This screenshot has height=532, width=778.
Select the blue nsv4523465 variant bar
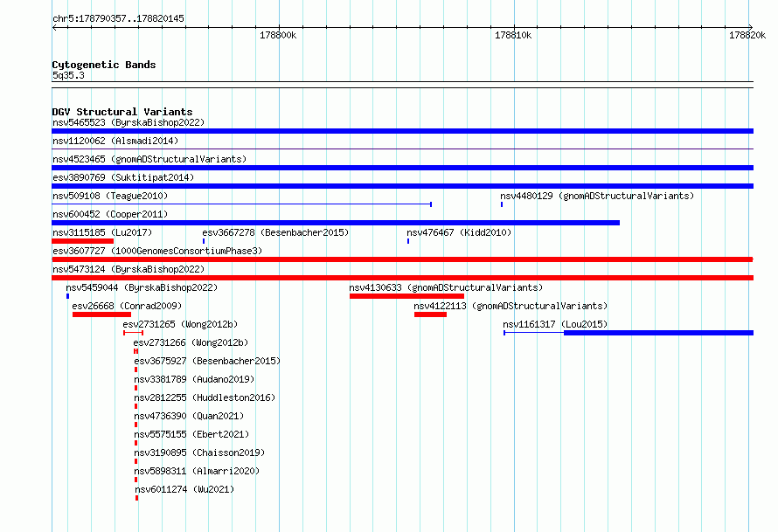tap(402, 168)
